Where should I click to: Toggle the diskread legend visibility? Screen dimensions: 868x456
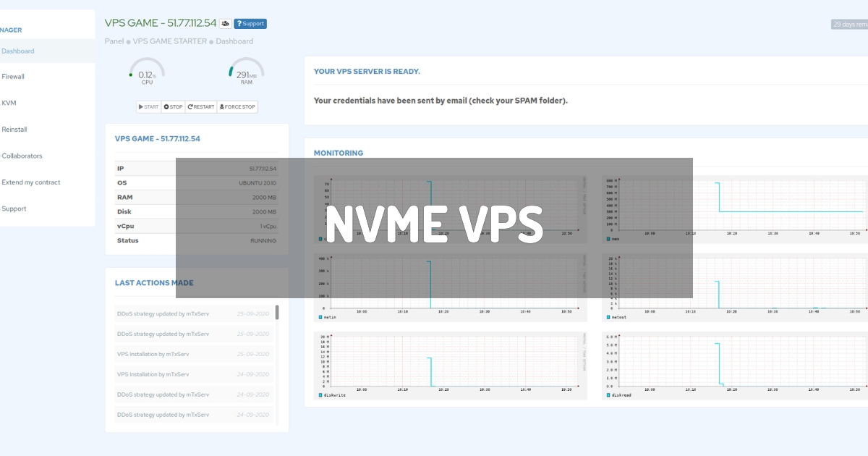pyautogui.click(x=610, y=396)
